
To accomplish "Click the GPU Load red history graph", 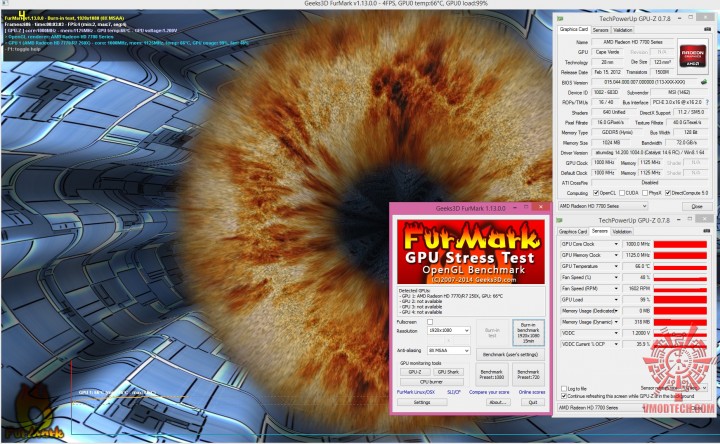I will click(x=680, y=300).
